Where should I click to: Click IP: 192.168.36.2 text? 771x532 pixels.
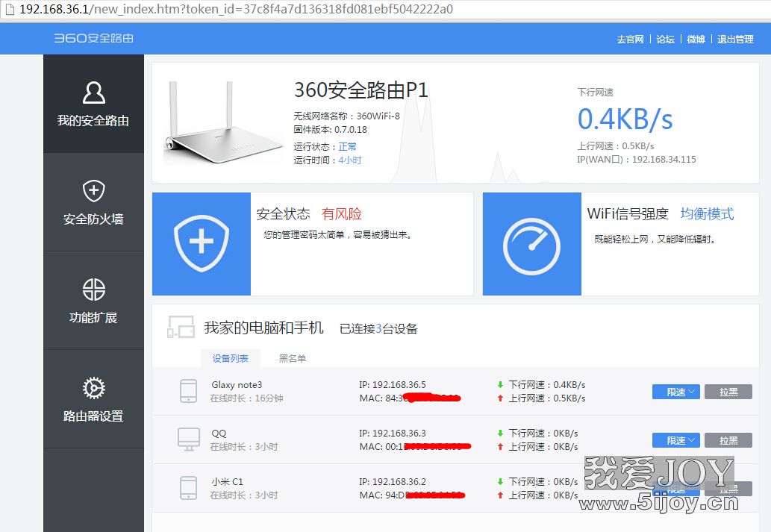[x=393, y=481]
